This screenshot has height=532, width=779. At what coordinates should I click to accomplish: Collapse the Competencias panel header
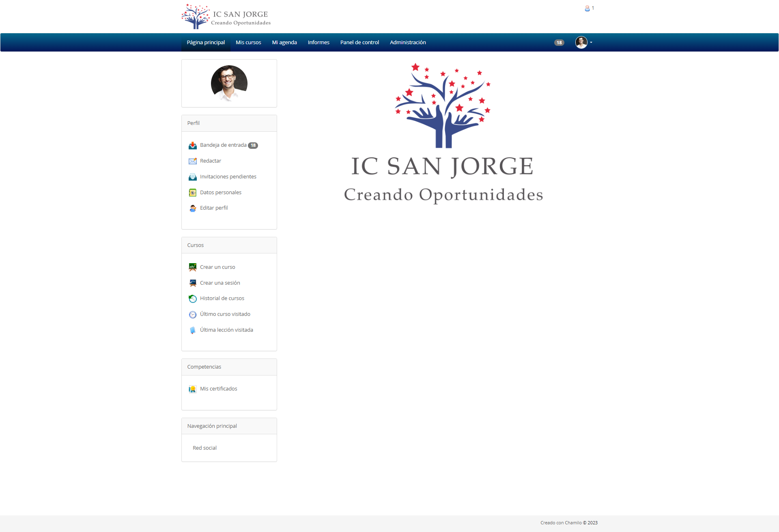[229, 367]
